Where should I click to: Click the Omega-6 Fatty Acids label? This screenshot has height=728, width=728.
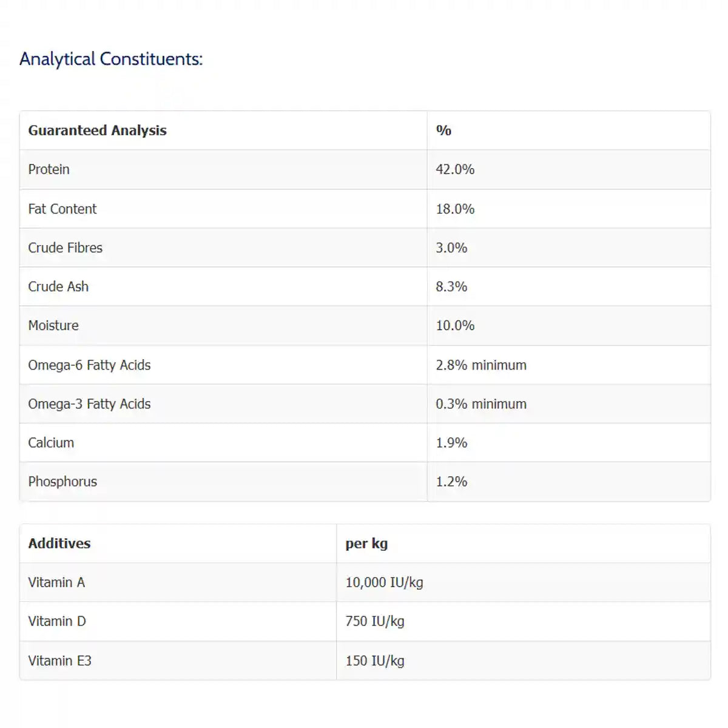pyautogui.click(x=89, y=365)
